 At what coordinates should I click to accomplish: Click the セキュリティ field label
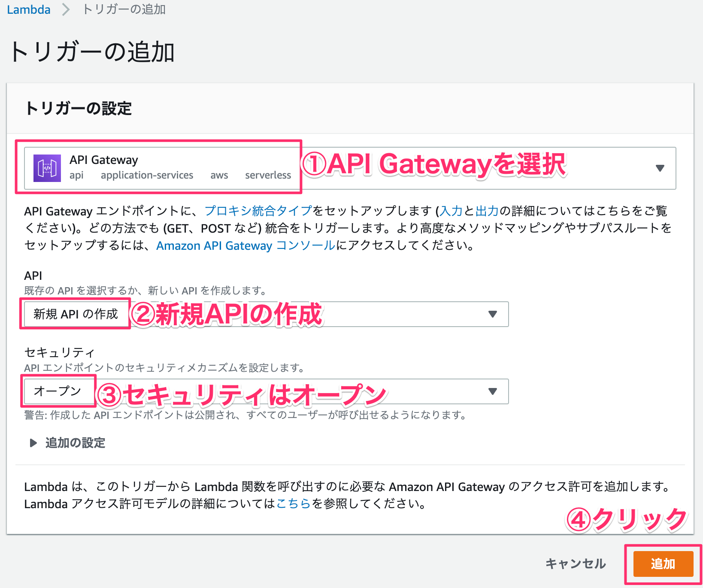[59, 352]
